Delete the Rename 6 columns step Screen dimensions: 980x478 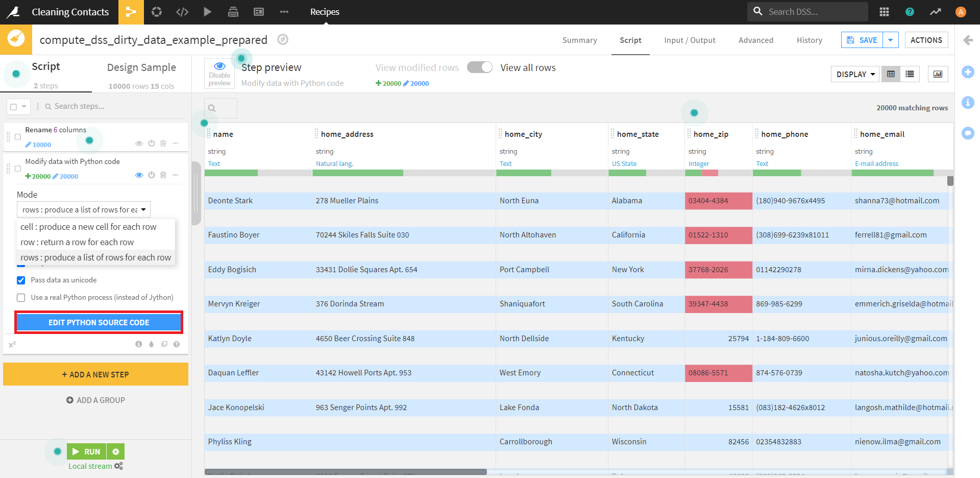click(x=163, y=144)
